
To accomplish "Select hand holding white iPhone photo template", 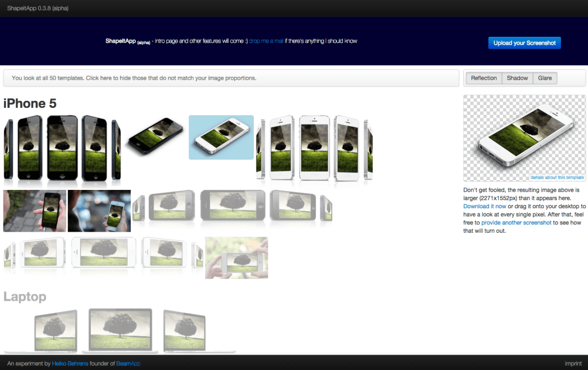I will 99,211.
